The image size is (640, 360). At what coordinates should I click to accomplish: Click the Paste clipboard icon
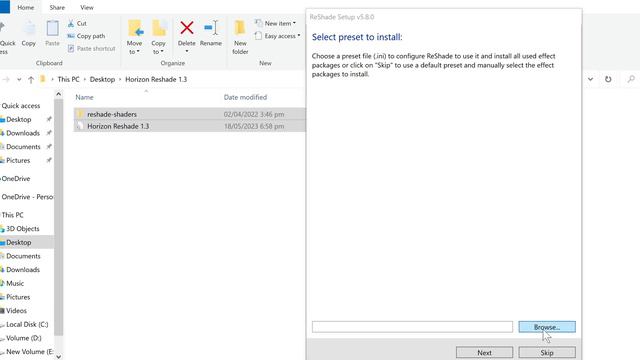click(x=52, y=29)
